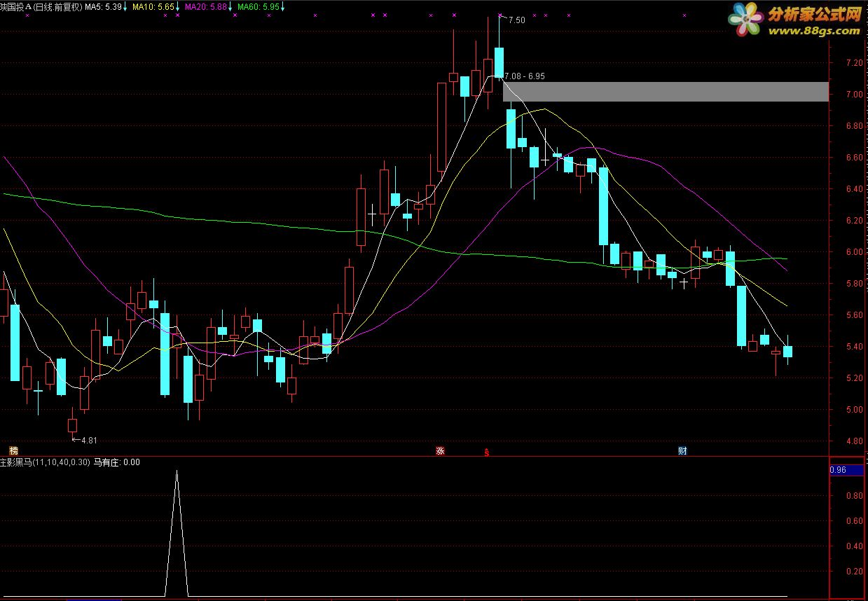
Task: Click the 陕国投A daily chart title
Action: pos(41,6)
